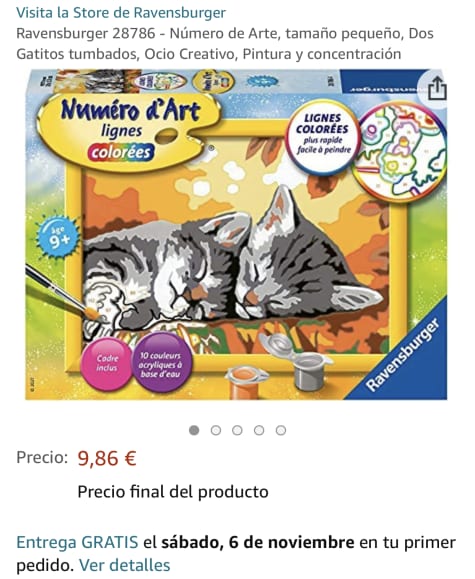Tap the pink Cadre inclus bubble
Viewport: 475px width, 579px height.
tap(107, 363)
